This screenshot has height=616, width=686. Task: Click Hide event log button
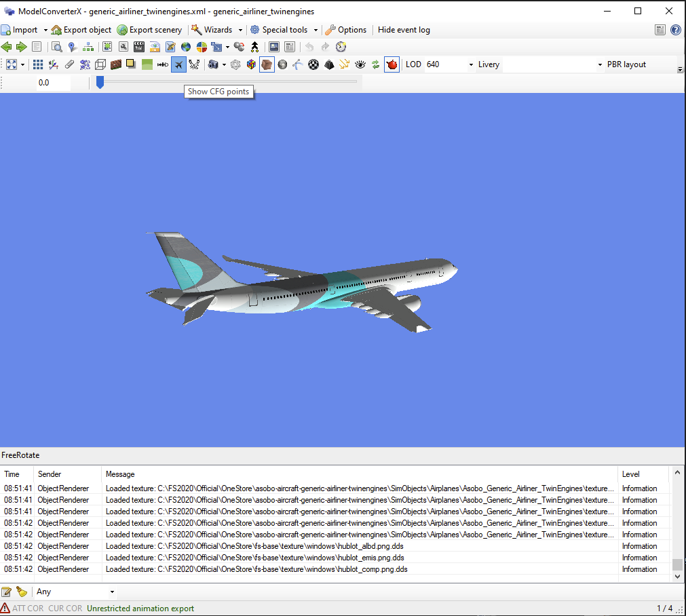click(404, 30)
